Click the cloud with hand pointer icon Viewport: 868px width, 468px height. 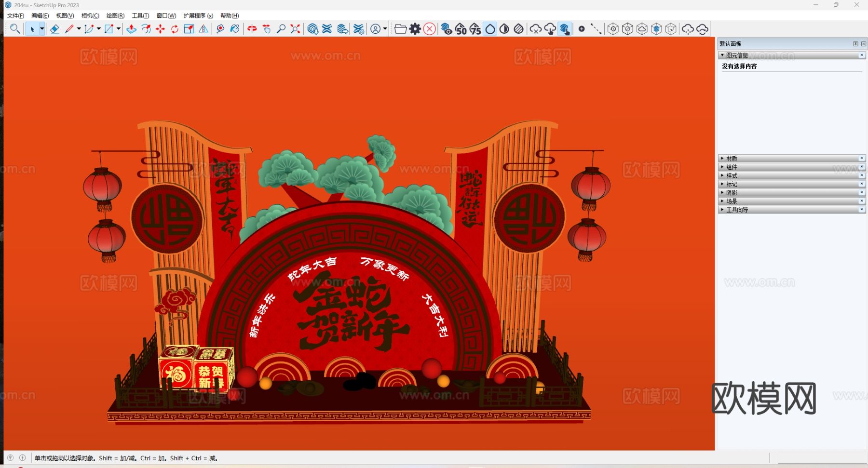coord(550,29)
